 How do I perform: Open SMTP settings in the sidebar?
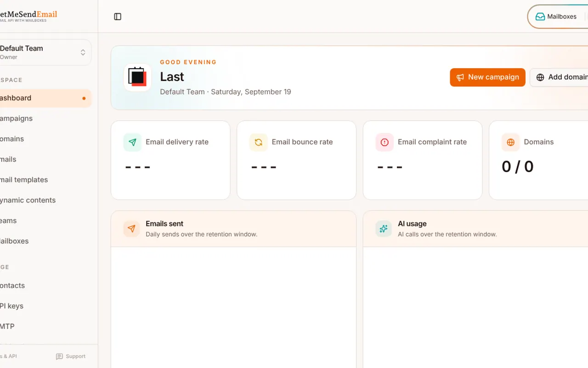coord(45,327)
